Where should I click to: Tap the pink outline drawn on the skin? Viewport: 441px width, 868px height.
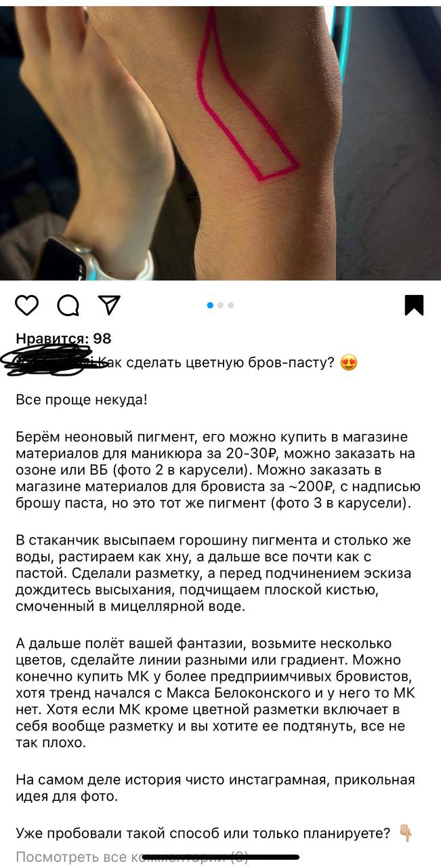point(244,102)
